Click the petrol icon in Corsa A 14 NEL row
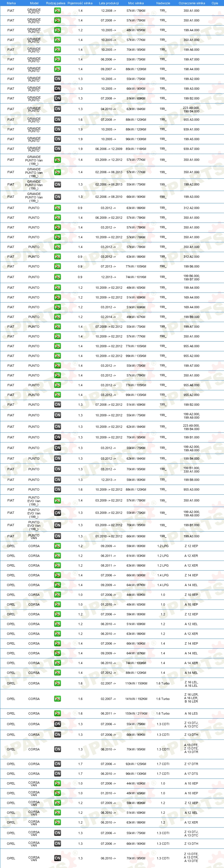The image size is (224, 868). (x=58, y=673)
